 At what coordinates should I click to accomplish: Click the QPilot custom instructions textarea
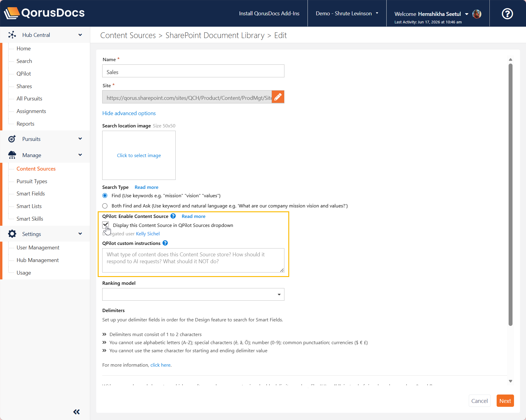(x=193, y=260)
